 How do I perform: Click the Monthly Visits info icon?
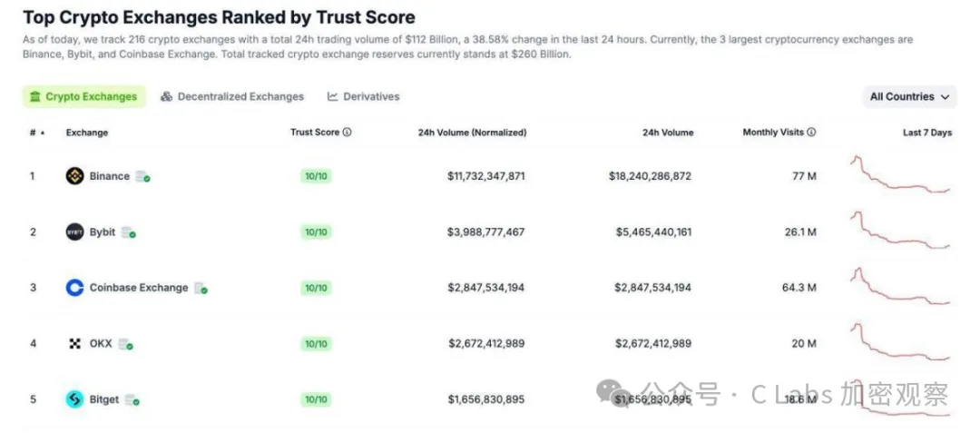click(x=811, y=133)
